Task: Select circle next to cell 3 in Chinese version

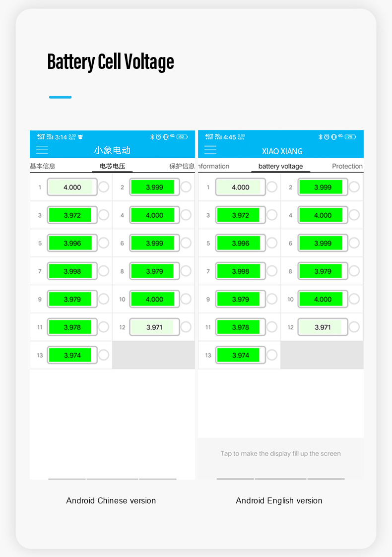Action: click(103, 215)
